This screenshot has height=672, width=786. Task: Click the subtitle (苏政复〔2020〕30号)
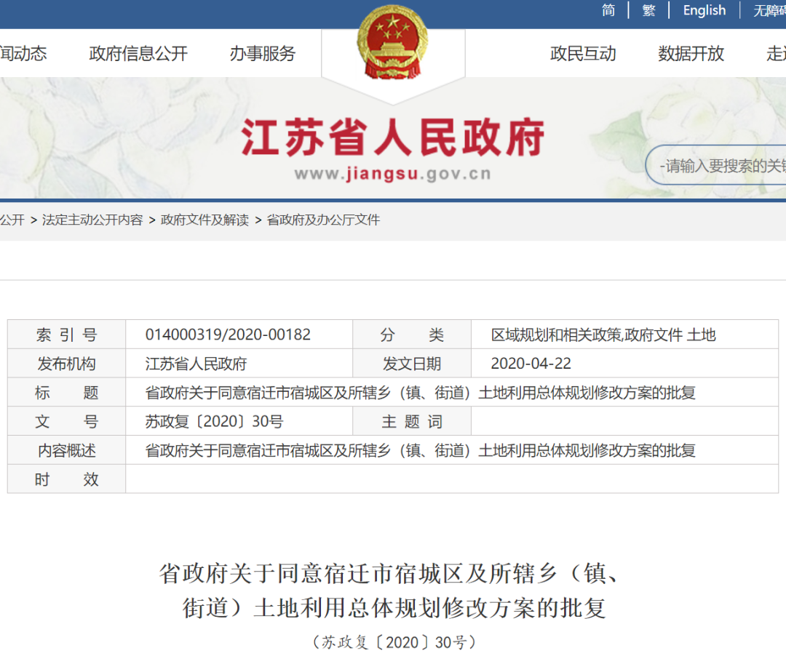(394, 642)
